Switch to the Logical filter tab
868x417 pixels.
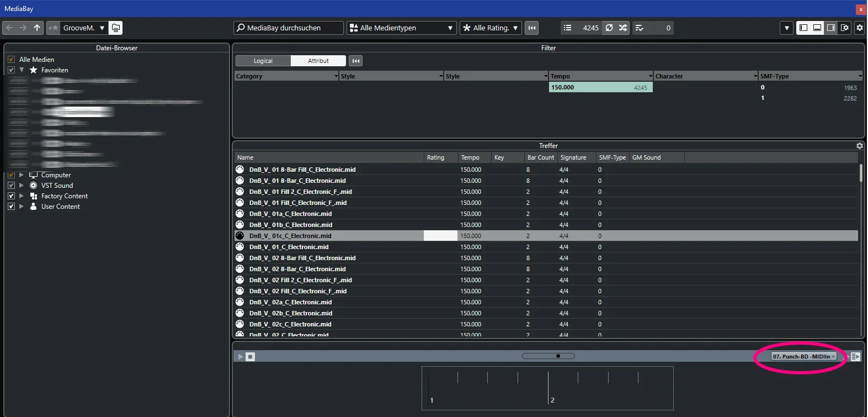tap(263, 61)
